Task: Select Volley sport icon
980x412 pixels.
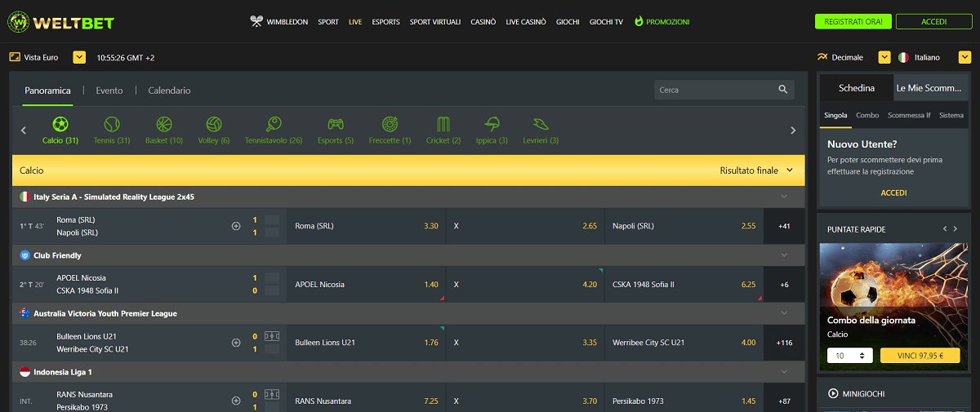Action: 214,125
